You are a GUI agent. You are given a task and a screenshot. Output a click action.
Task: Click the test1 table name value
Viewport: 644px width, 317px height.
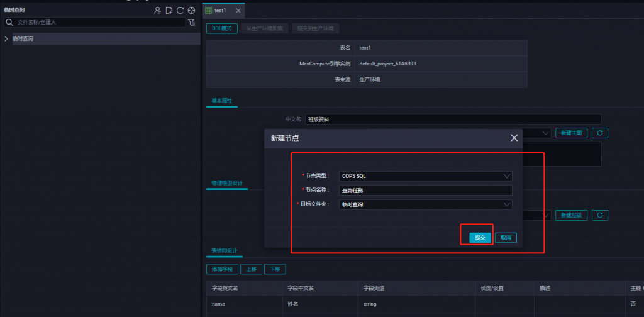coord(365,48)
